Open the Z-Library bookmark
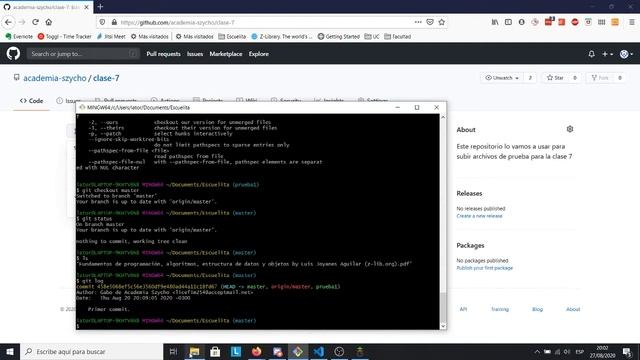The height and width of the screenshot is (360, 640). (x=282, y=36)
